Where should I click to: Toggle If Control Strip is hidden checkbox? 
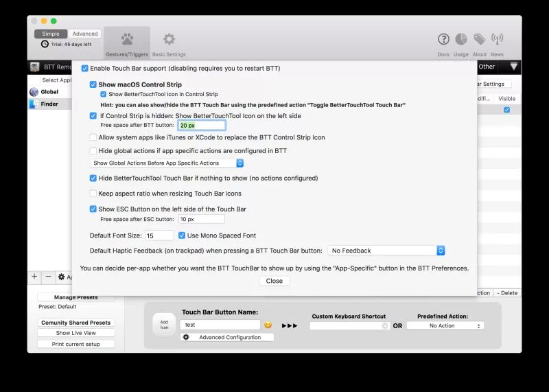coord(93,115)
